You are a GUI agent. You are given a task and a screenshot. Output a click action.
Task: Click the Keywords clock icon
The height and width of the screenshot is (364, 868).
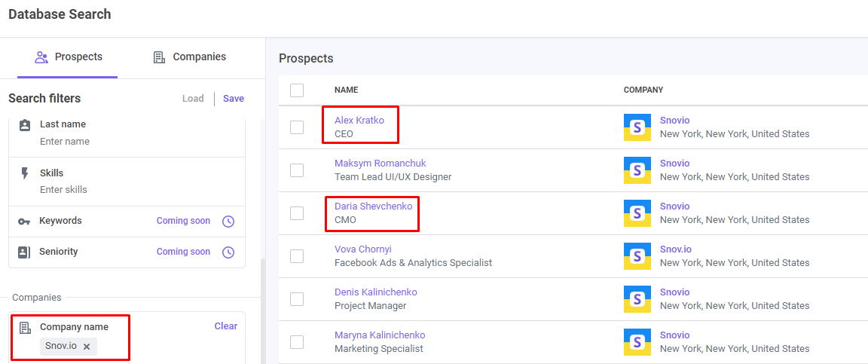[x=228, y=222]
